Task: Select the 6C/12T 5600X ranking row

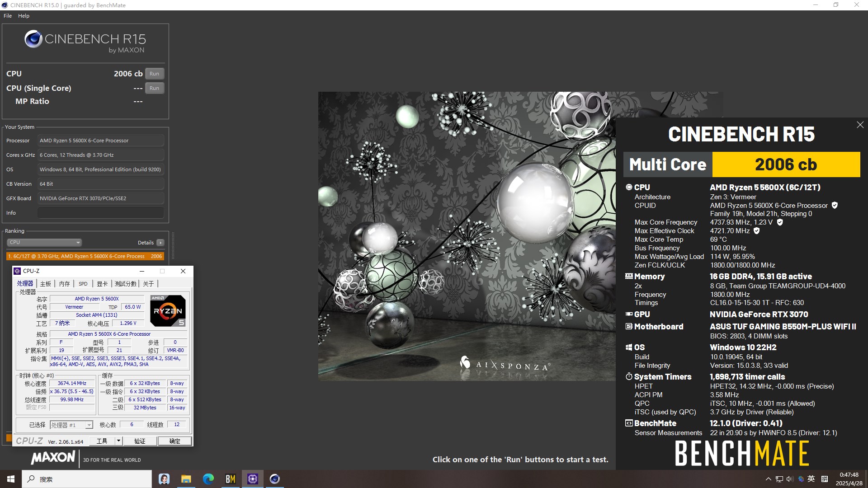Action: click(85, 256)
